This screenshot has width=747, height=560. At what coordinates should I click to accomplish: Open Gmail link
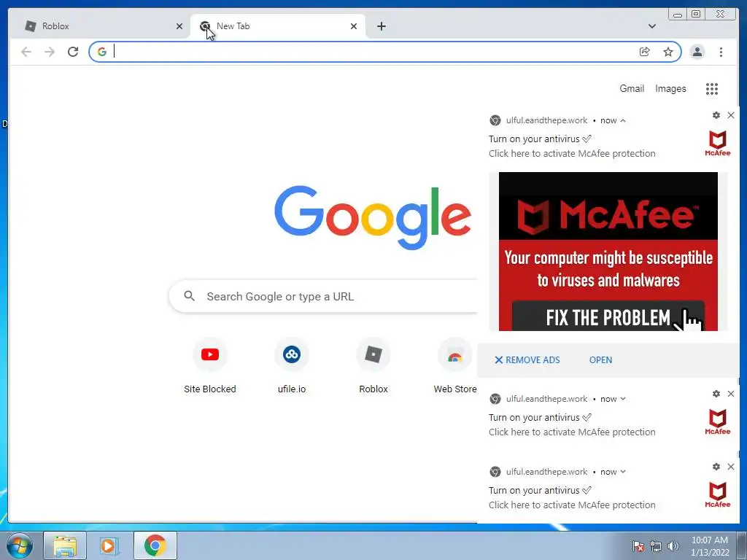coord(632,88)
